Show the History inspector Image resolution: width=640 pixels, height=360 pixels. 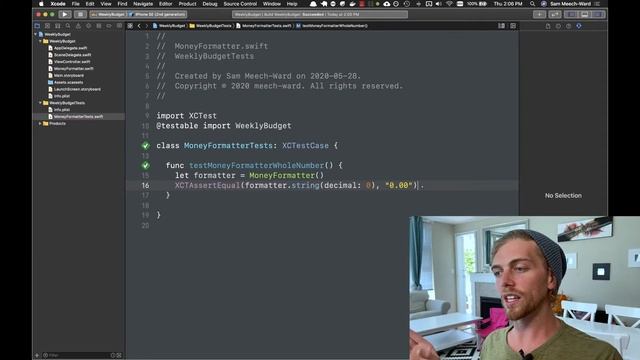(x=558, y=26)
